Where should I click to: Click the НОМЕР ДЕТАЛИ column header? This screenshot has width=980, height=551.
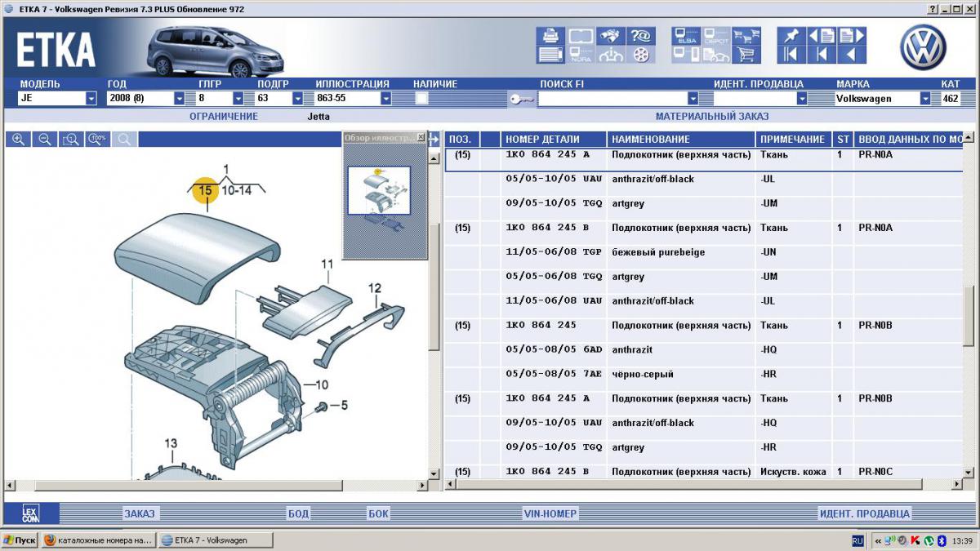554,140
